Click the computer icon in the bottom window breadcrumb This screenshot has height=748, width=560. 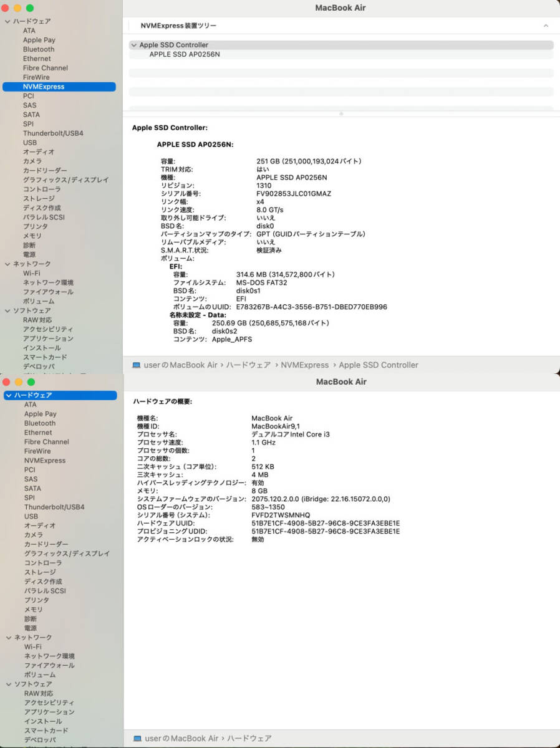click(136, 738)
